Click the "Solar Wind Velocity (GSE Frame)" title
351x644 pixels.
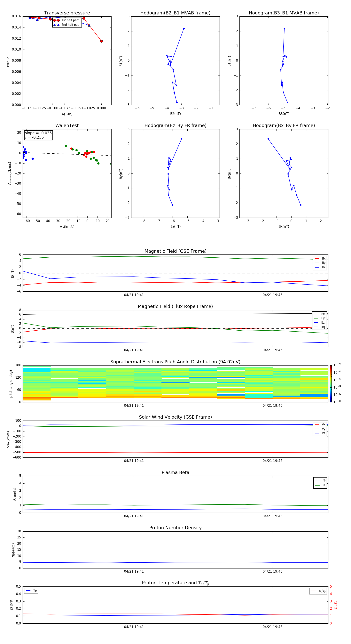click(175, 417)
